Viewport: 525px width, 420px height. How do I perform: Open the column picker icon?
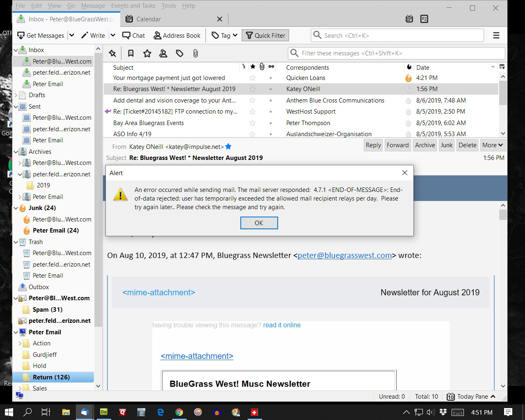click(x=502, y=67)
